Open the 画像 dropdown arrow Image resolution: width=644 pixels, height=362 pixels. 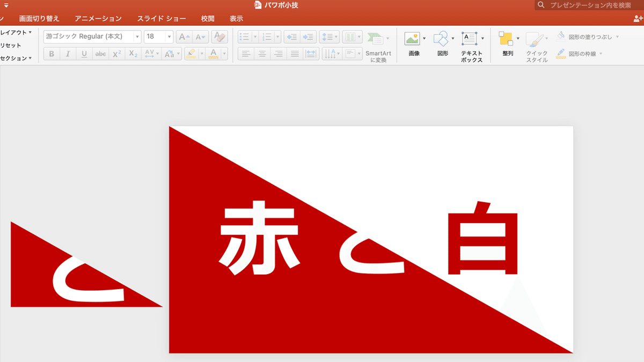(425, 39)
